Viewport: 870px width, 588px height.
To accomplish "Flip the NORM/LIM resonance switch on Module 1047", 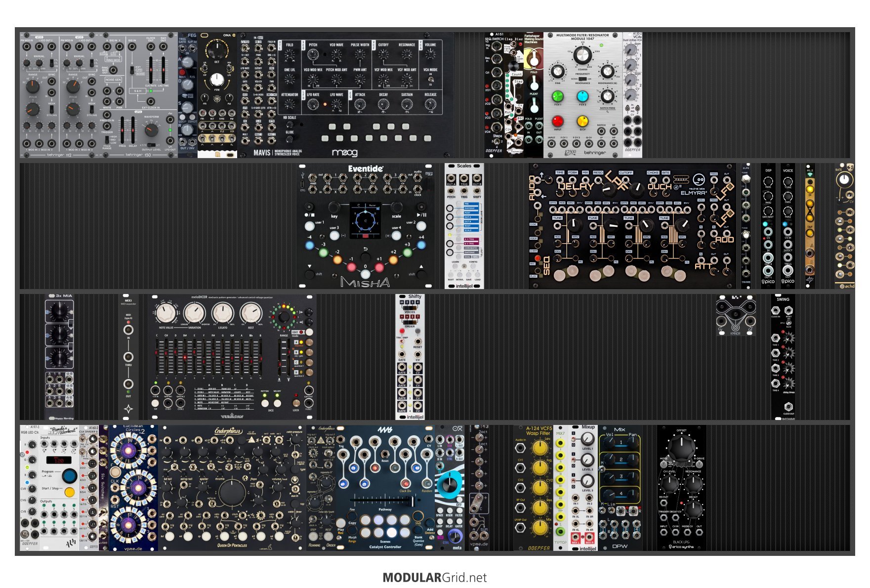I will (582, 79).
